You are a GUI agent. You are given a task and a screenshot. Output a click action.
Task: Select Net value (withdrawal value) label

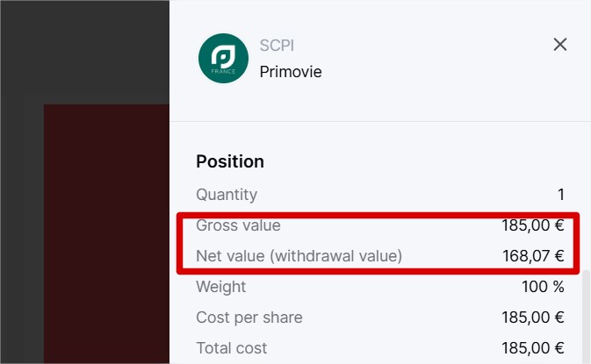[x=299, y=256]
